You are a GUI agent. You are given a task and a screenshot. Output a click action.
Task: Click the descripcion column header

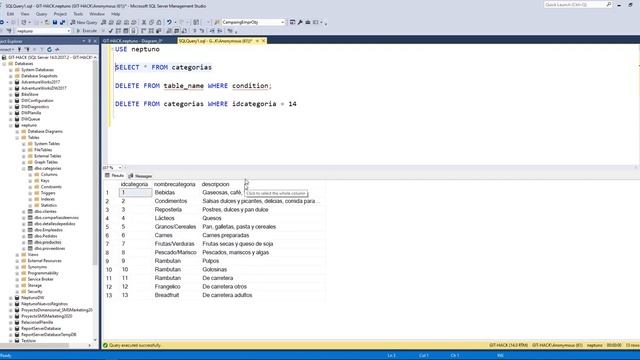pyautogui.click(x=216, y=184)
